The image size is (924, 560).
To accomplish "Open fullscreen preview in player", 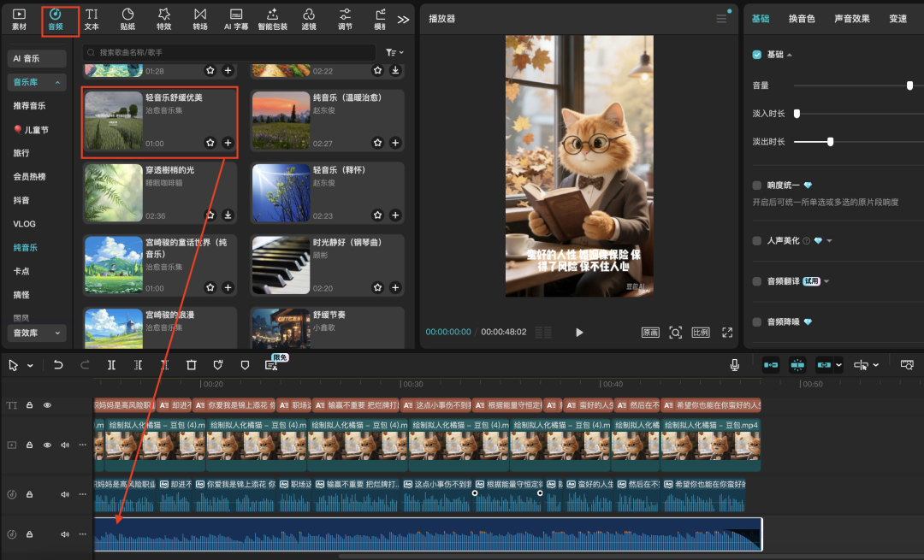I will (727, 332).
